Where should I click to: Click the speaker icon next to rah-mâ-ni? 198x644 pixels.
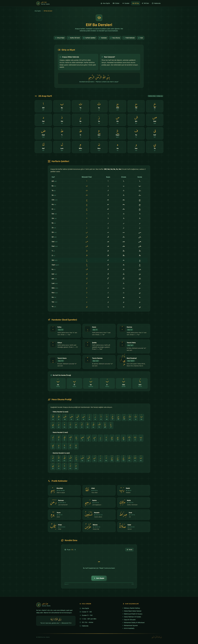pyautogui.click(x=59, y=502)
